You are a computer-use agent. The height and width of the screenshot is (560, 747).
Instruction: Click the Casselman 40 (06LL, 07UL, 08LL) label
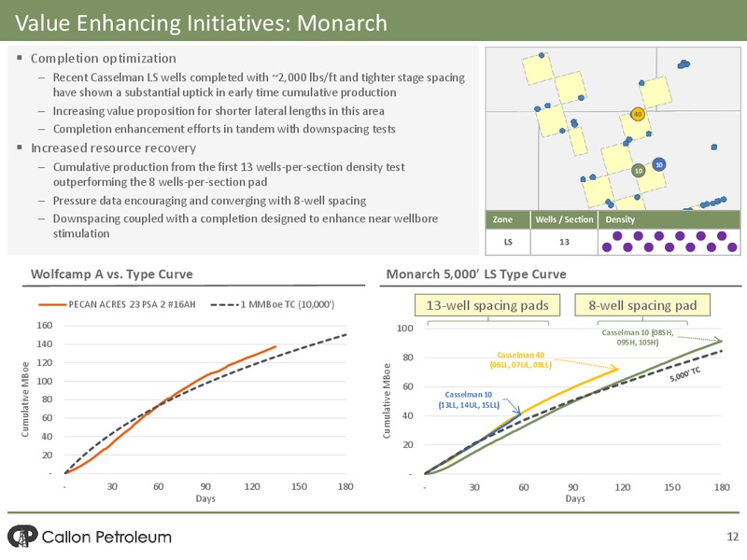(521, 360)
